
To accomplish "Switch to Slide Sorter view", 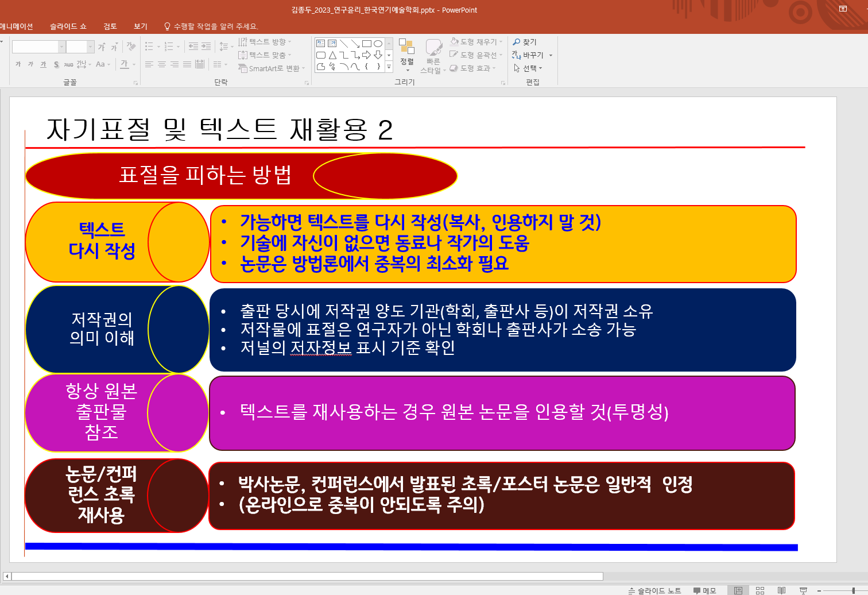I will point(760,590).
